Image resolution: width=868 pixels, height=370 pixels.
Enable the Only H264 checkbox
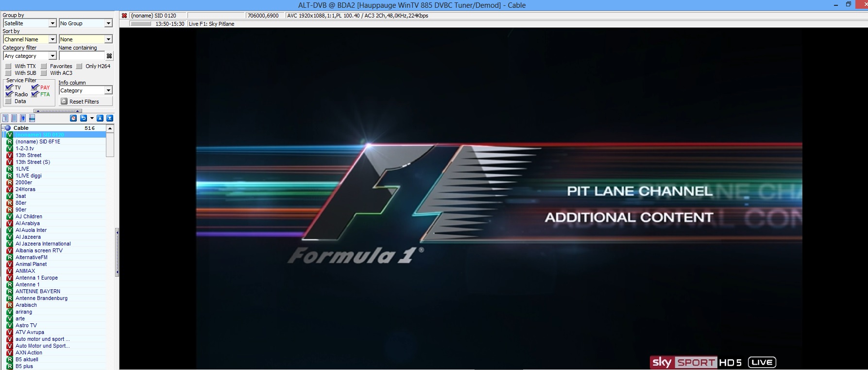[79, 66]
